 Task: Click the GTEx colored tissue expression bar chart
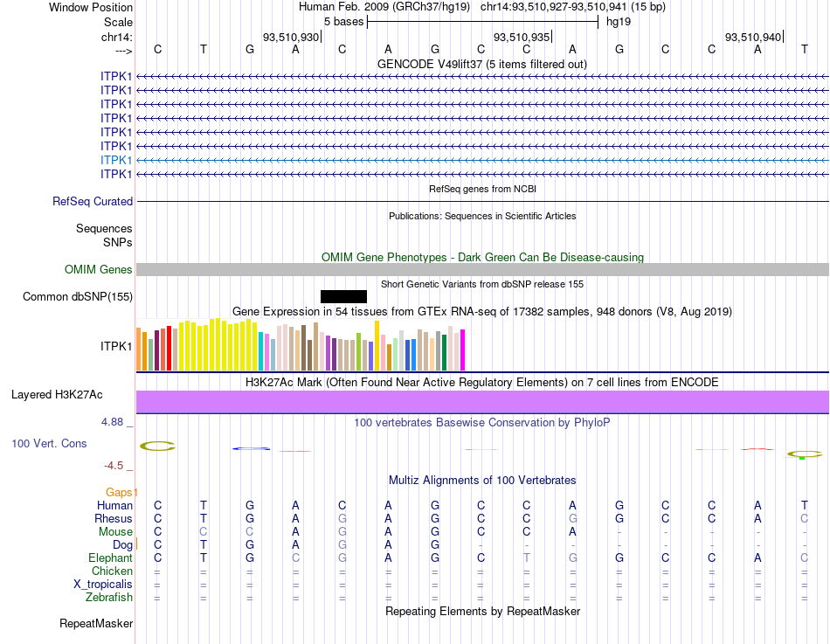[x=301, y=344]
